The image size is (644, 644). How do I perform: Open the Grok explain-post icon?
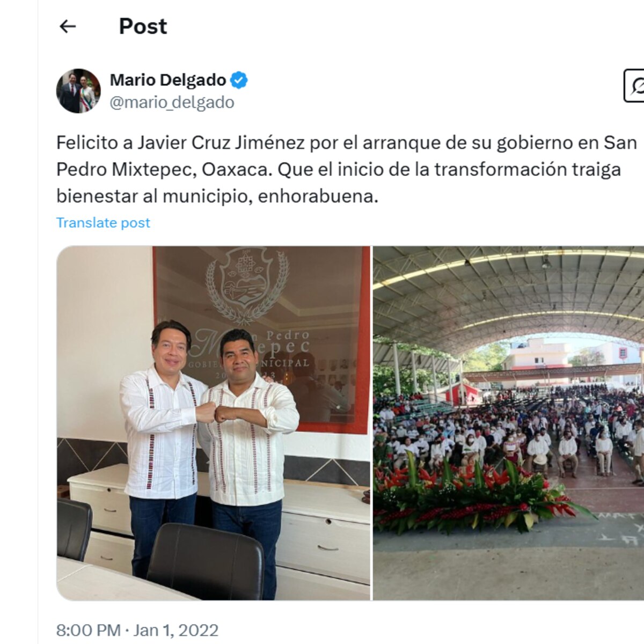pyautogui.click(x=635, y=85)
